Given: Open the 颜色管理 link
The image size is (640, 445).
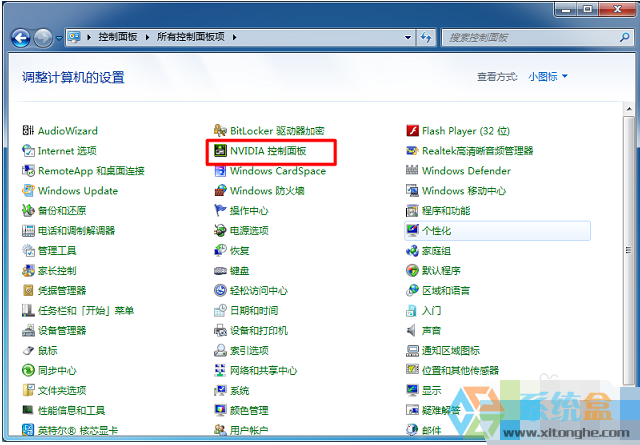Looking at the screenshot, I should point(249,411).
